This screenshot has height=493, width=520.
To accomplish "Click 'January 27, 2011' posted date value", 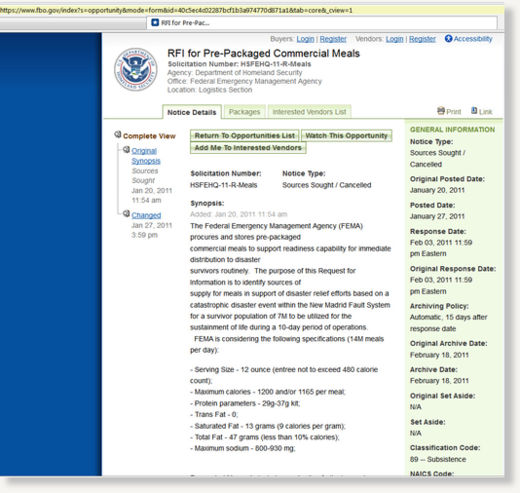I will (x=437, y=216).
